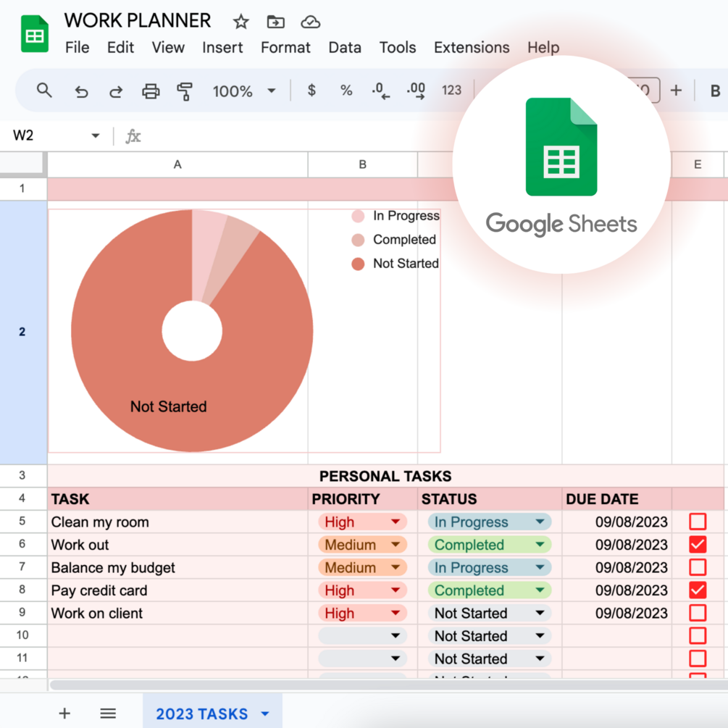Open the Format menu

(x=285, y=47)
